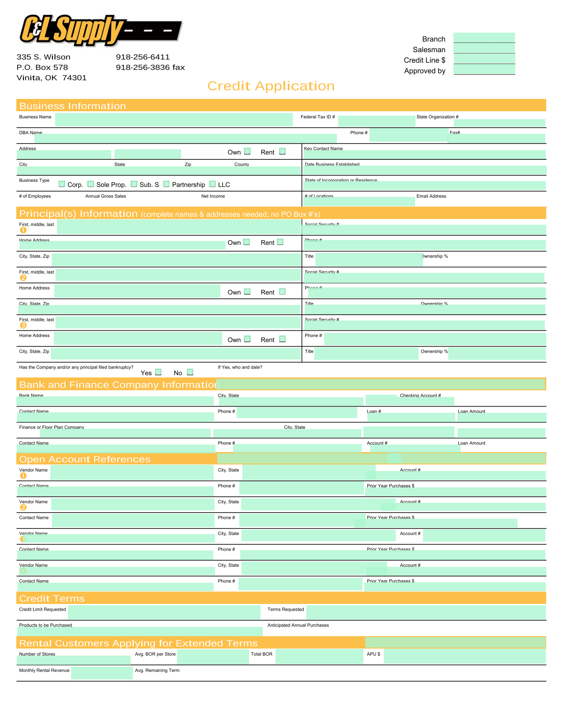Click principal 1 Title field
Viewport: 563px width, 728px height.
pos(369,260)
